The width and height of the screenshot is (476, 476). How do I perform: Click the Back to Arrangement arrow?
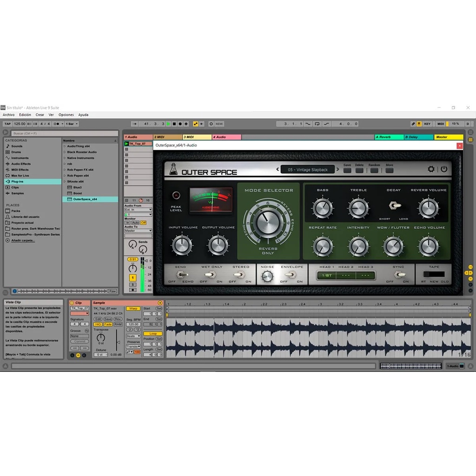click(x=202, y=124)
